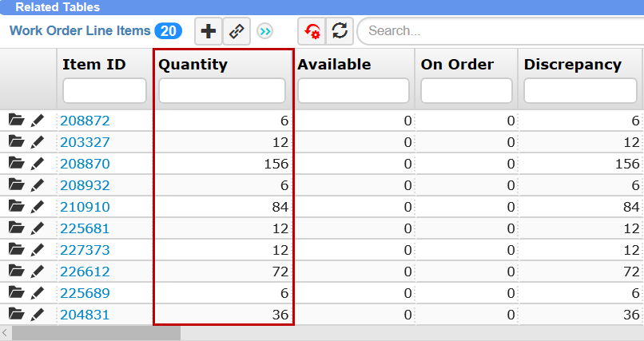Viewport: 644px width, 341px height.
Task: Open item ID 227373 link
Action: (85, 250)
